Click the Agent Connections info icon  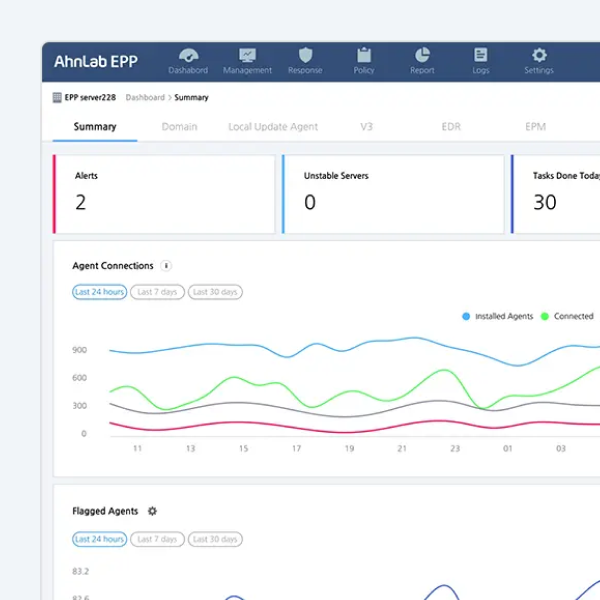pyautogui.click(x=166, y=266)
